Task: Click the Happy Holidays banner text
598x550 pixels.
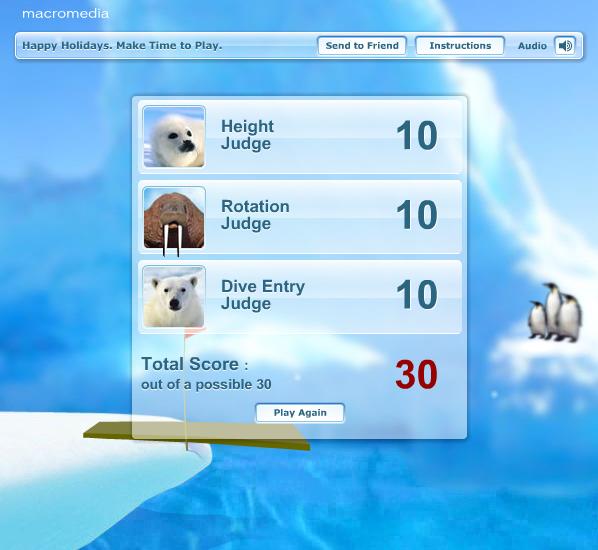Action: tap(122, 46)
